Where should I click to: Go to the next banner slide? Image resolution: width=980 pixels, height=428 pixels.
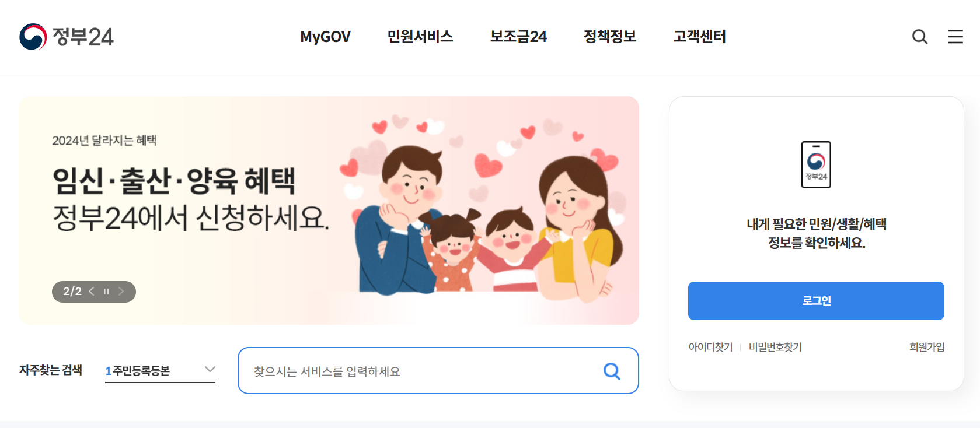(x=121, y=292)
